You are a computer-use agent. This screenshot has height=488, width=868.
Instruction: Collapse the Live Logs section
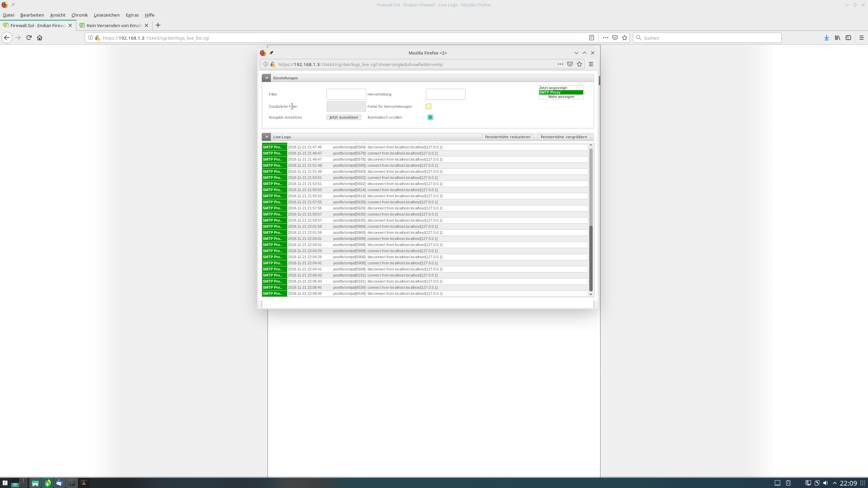tap(267, 137)
